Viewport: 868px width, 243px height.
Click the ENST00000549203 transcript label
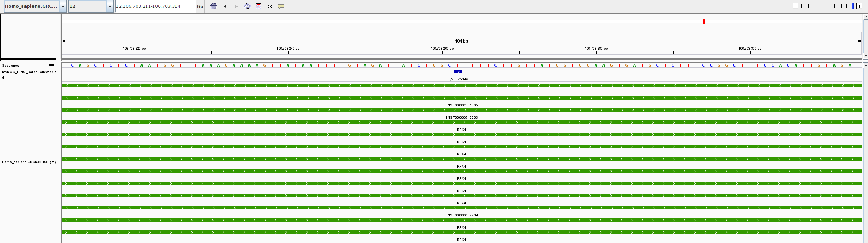[462, 118]
